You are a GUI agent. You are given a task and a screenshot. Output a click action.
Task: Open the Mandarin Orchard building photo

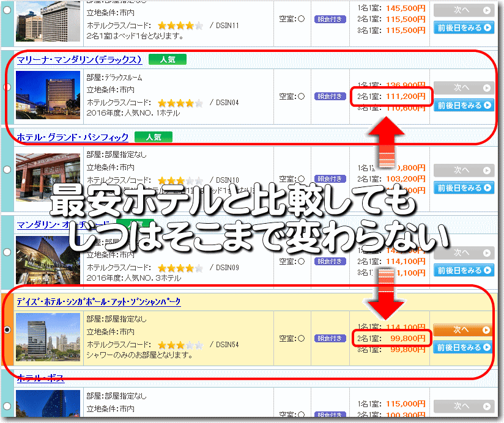click(48, 260)
